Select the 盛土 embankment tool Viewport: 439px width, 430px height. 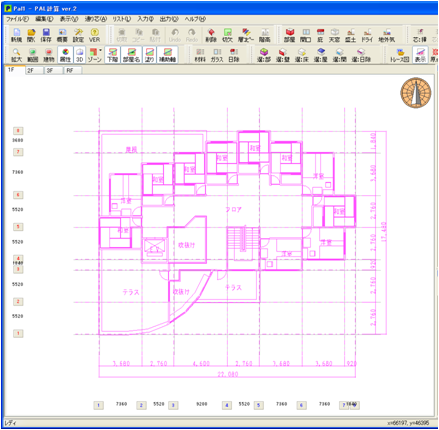click(x=350, y=35)
